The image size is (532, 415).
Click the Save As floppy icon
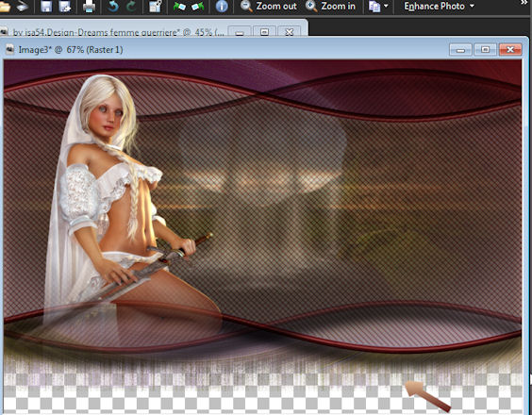65,6
